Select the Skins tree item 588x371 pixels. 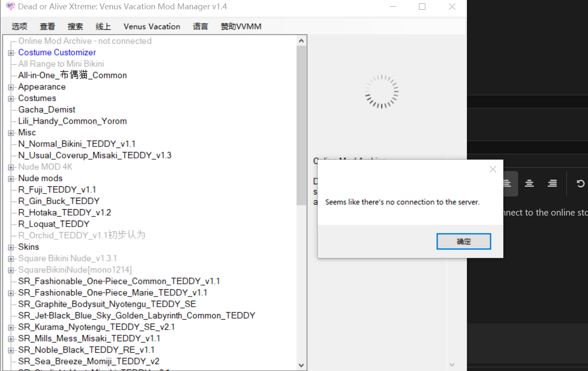28,247
